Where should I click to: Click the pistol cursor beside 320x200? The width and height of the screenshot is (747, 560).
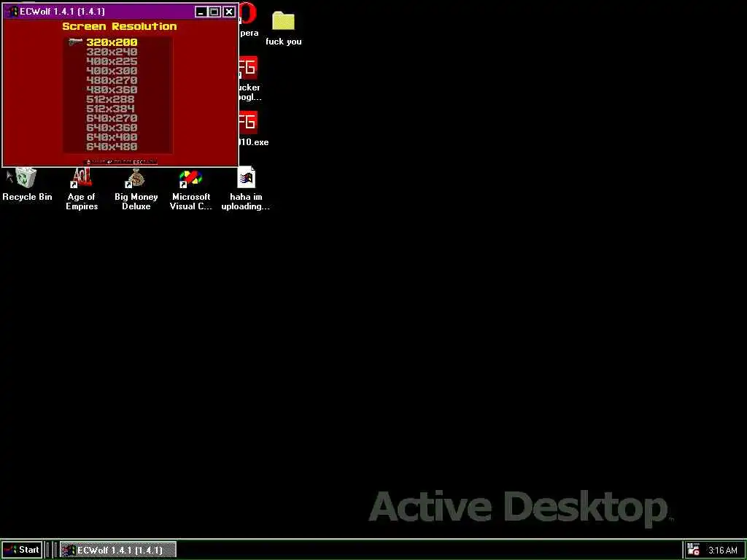75,42
